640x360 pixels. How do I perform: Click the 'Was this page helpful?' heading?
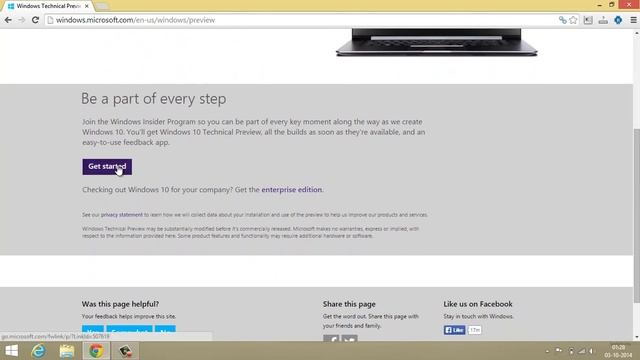coord(120,304)
